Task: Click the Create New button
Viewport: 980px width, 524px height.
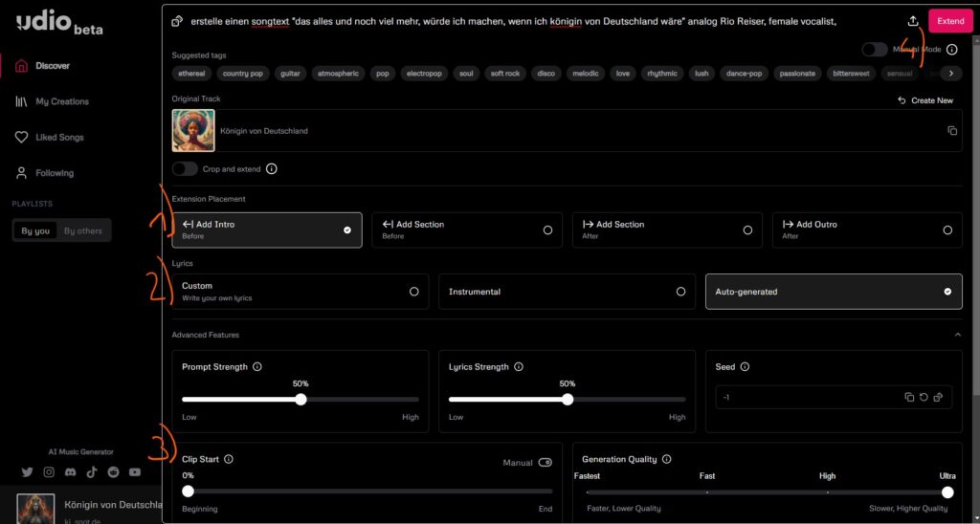Action: tap(925, 100)
